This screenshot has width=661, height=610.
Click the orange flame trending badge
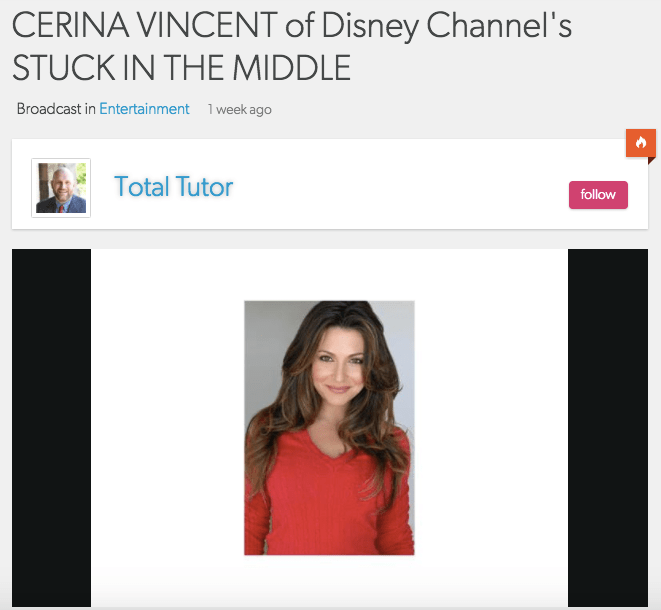click(641, 143)
